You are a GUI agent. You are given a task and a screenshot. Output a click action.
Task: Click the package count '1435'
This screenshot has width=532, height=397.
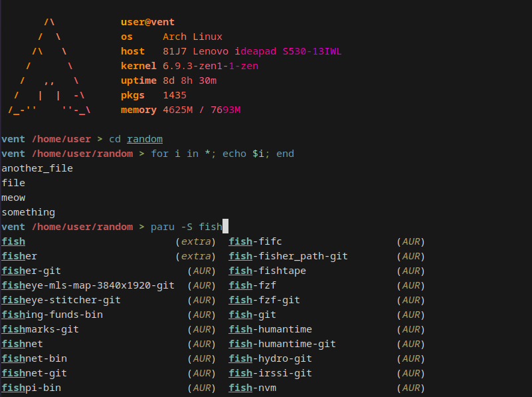(x=175, y=95)
